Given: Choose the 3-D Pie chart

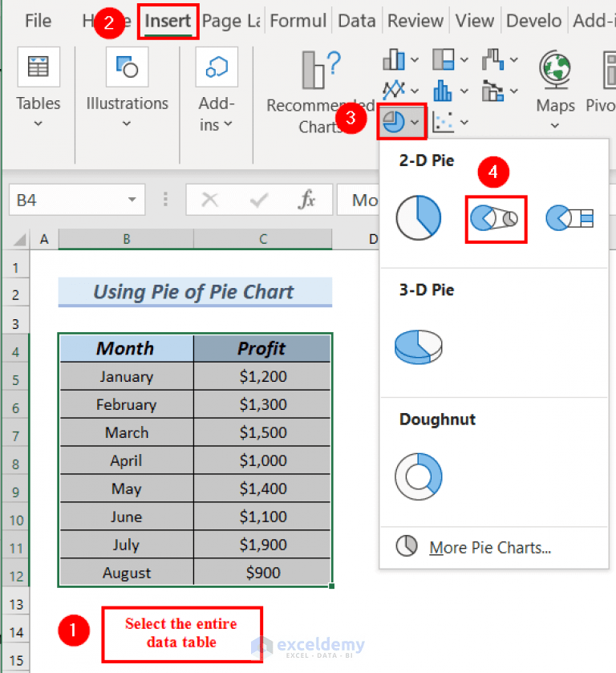Looking at the screenshot, I should pos(419,347).
